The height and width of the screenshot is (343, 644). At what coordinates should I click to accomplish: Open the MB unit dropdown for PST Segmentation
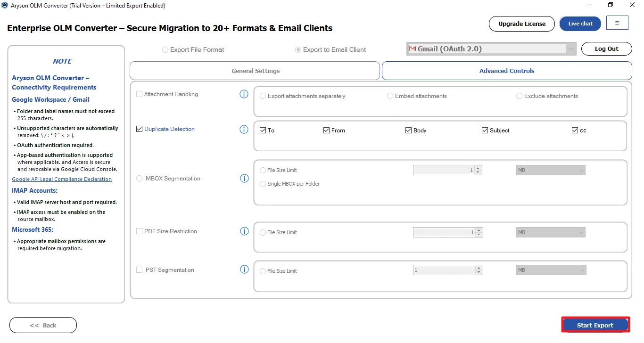click(550, 270)
